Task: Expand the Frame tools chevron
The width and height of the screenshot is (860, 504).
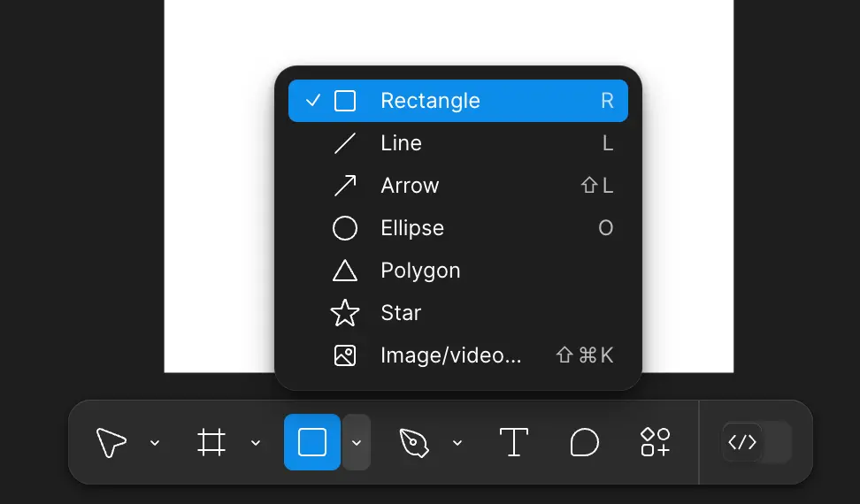Action: [256, 442]
